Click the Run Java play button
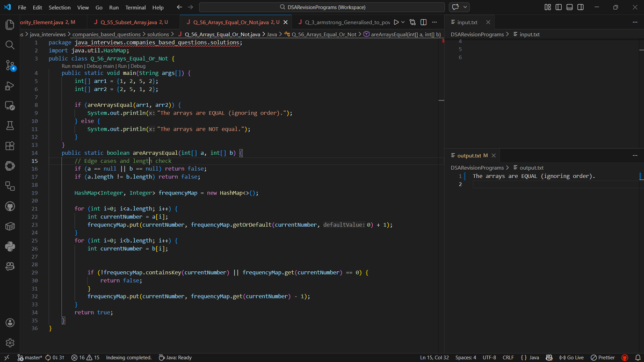The width and height of the screenshot is (644, 362). pos(396,22)
